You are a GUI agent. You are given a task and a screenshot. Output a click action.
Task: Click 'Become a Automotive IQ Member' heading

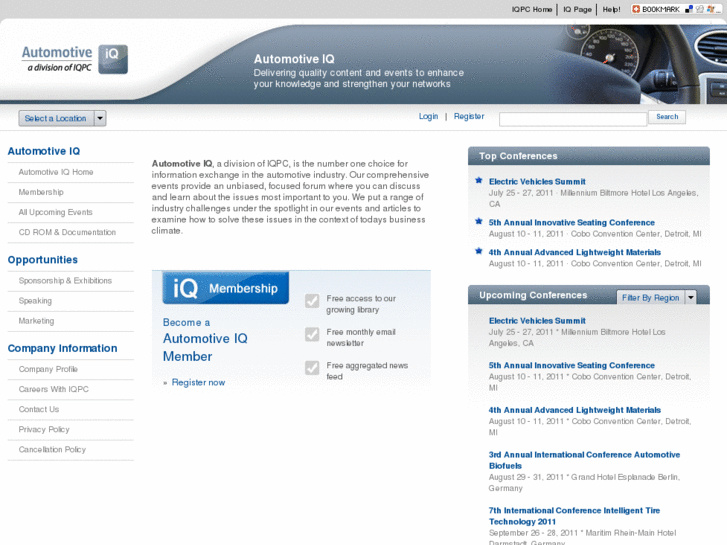pos(205,340)
